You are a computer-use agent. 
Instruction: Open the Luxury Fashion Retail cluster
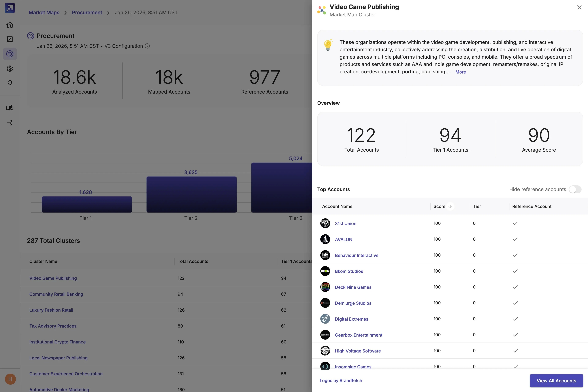pyautogui.click(x=51, y=310)
